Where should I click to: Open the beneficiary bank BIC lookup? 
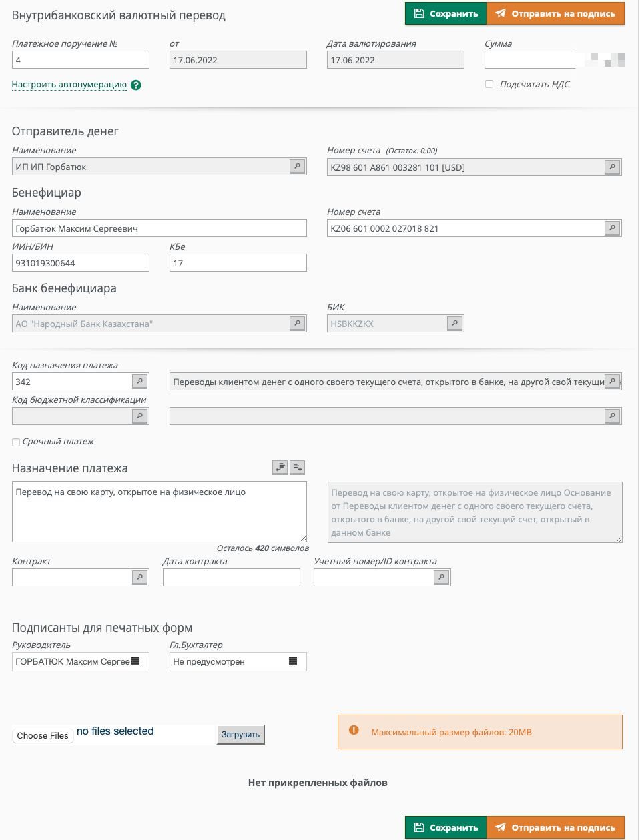point(454,324)
